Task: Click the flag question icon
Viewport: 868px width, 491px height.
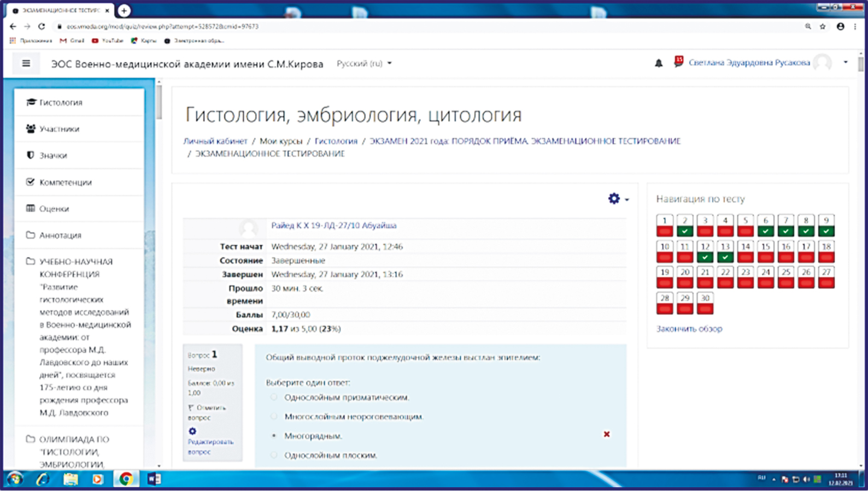Action: pos(191,407)
